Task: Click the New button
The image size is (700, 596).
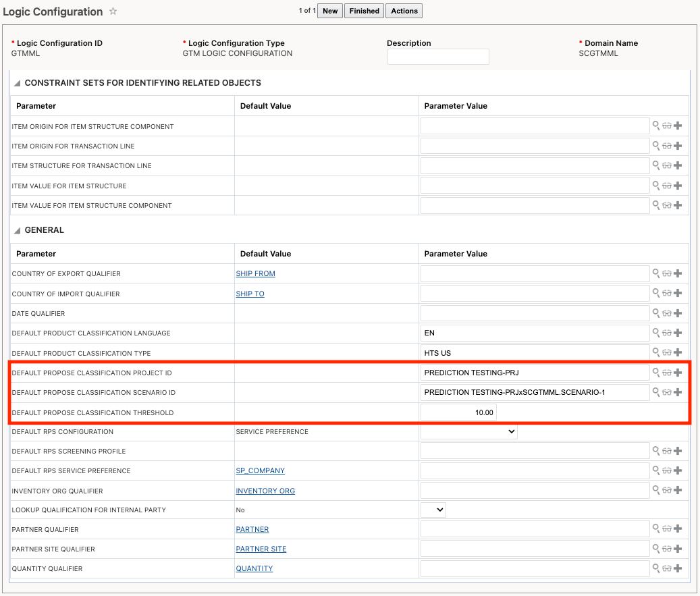Action: coord(330,11)
